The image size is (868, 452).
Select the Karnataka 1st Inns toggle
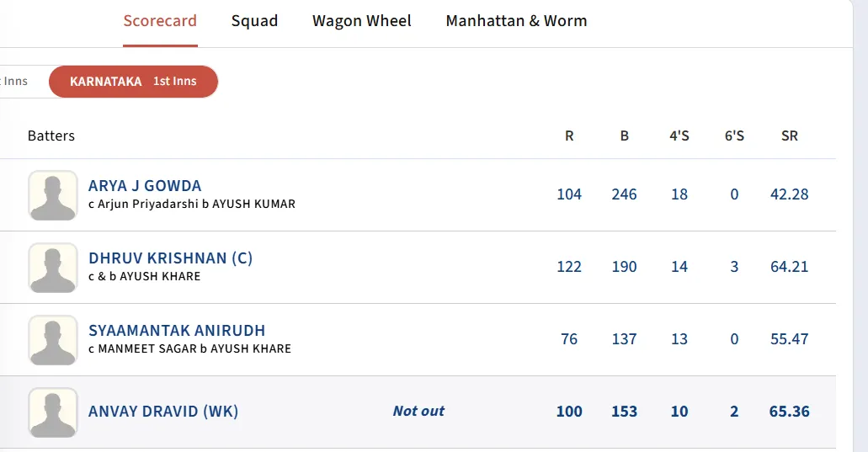[133, 82]
